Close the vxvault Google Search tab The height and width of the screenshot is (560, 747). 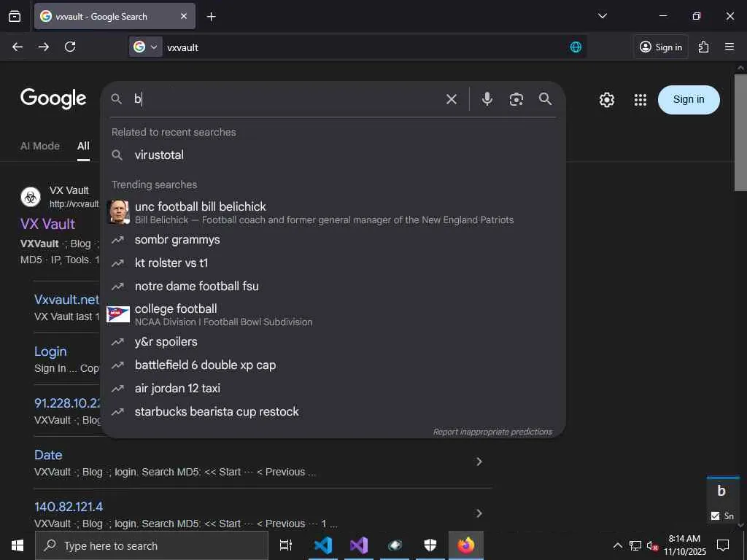[183, 16]
